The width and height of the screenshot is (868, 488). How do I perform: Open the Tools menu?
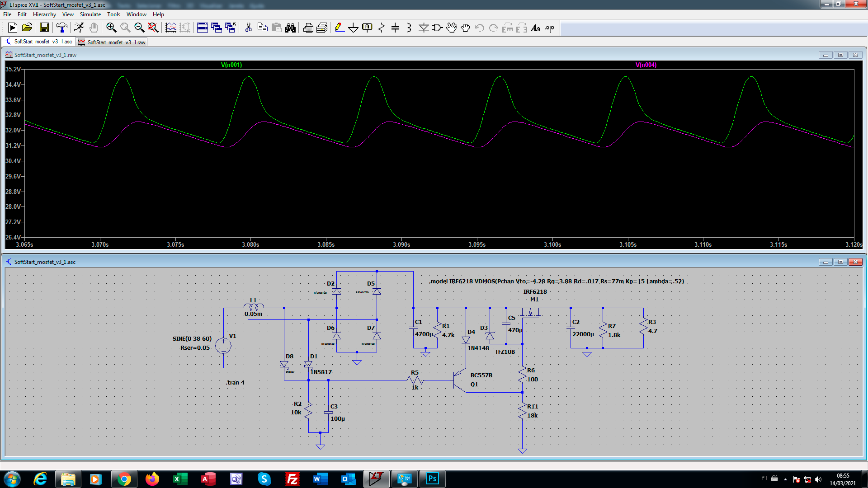point(113,14)
